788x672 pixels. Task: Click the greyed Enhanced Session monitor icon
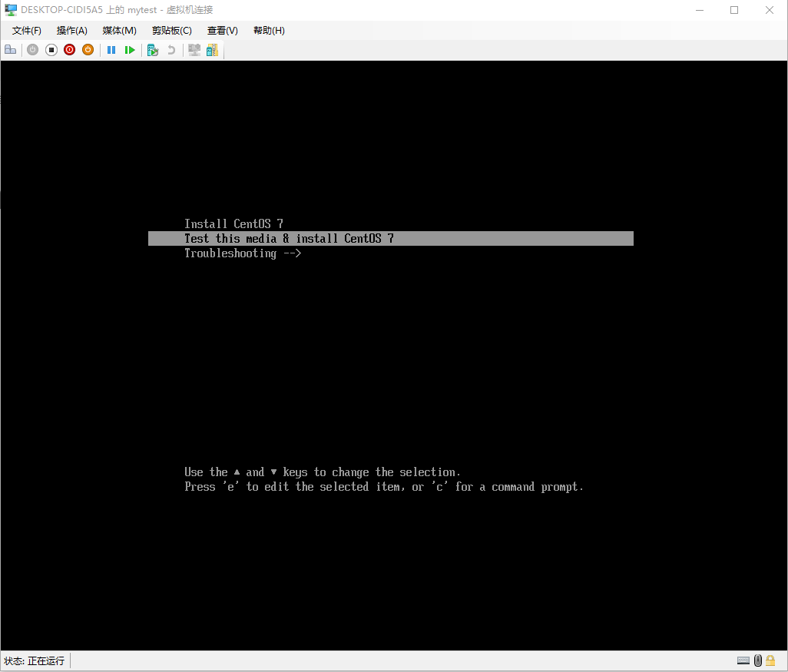[x=194, y=50]
